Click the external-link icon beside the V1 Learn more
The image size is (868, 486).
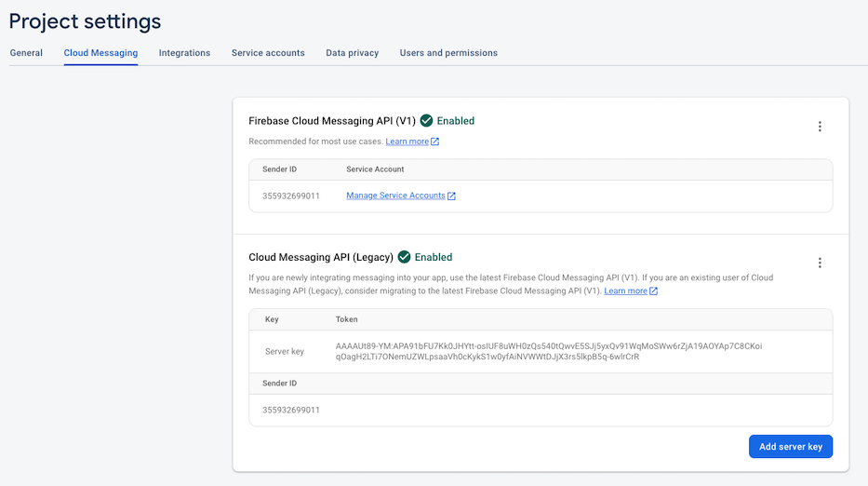435,142
